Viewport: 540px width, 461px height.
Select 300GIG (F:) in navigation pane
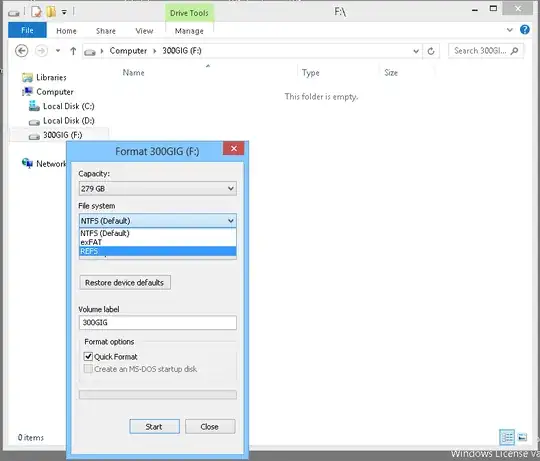coord(59,135)
